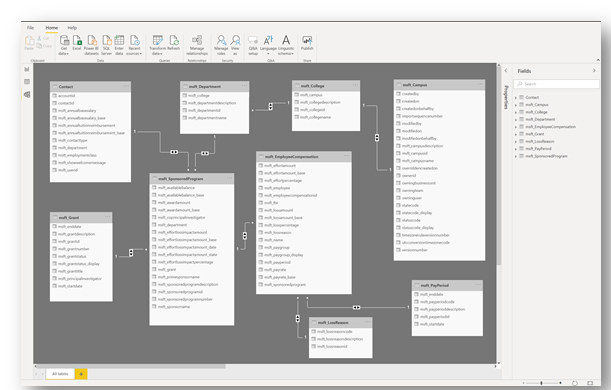
Task: Expand the Contact table in Fields pane
Action: (516, 98)
